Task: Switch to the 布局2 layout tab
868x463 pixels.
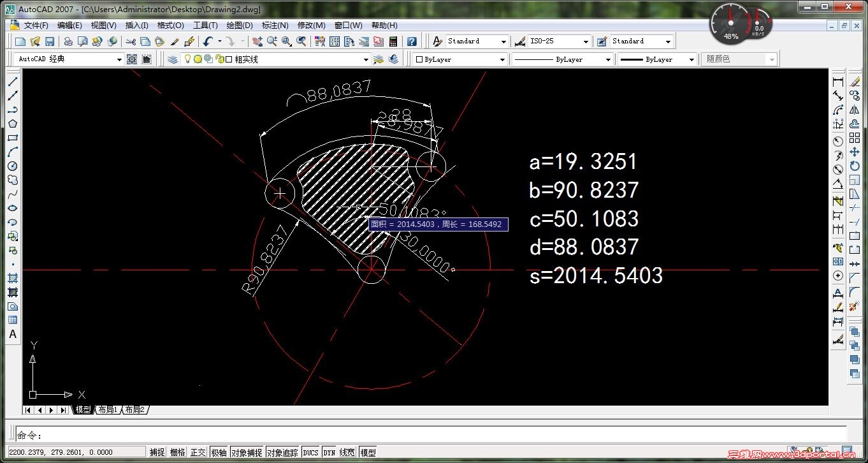Action: coord(134,410)
